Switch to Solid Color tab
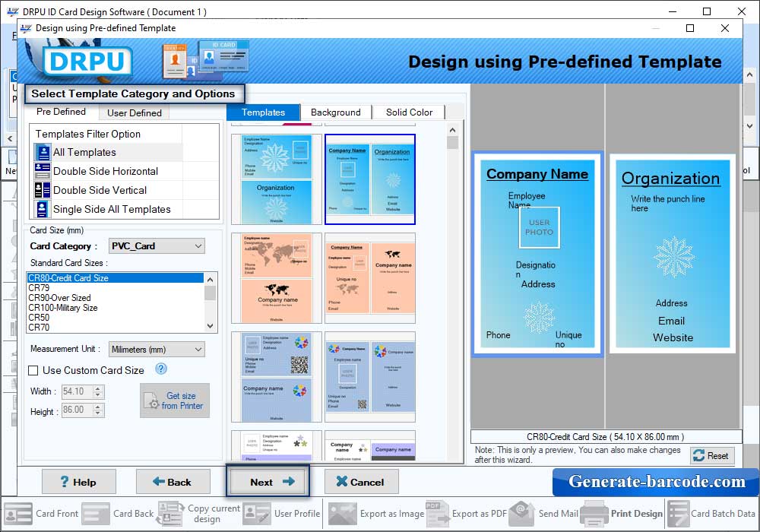This screenshot has width=760, height=532. tap(409, 112)
